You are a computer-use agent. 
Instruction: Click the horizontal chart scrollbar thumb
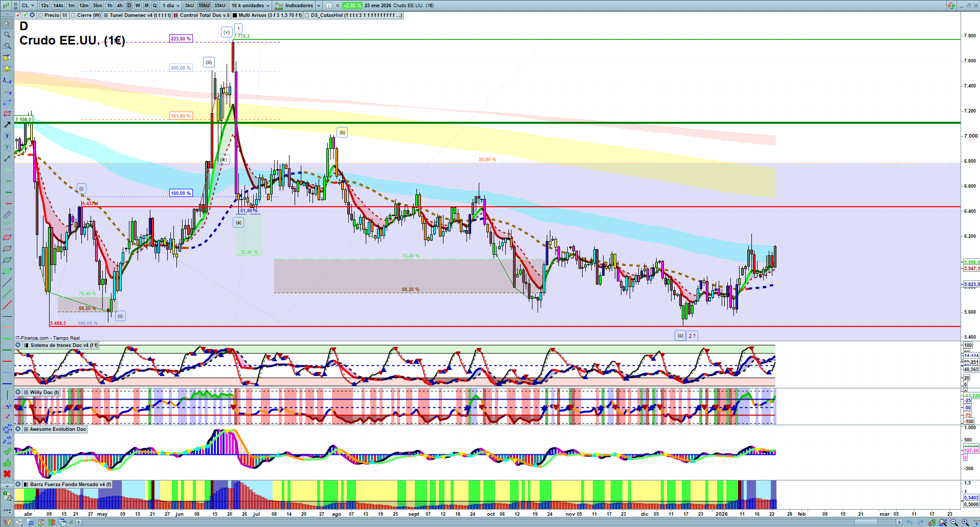point(867,522)
